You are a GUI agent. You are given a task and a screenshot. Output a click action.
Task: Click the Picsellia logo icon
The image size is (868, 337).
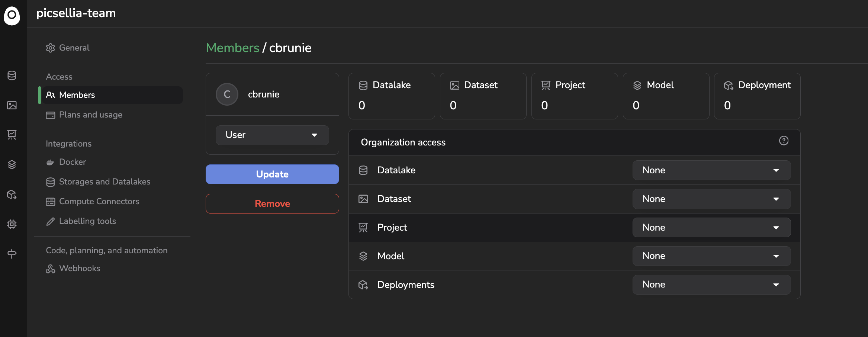pyautogui.click(x=12, y=16)
